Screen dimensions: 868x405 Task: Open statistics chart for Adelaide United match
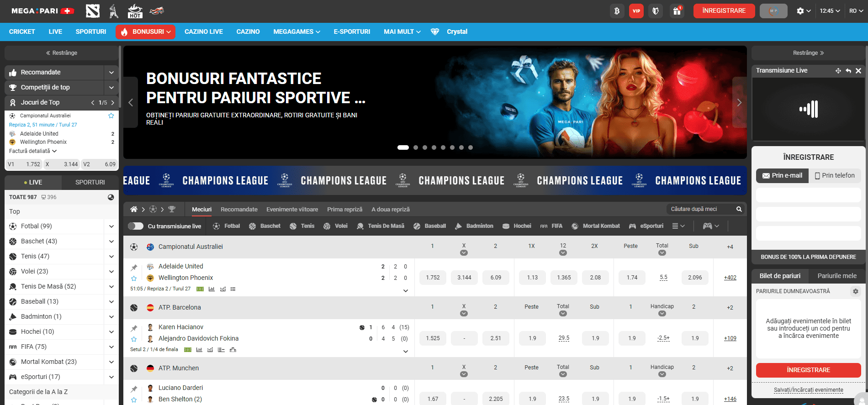(212, 289)
